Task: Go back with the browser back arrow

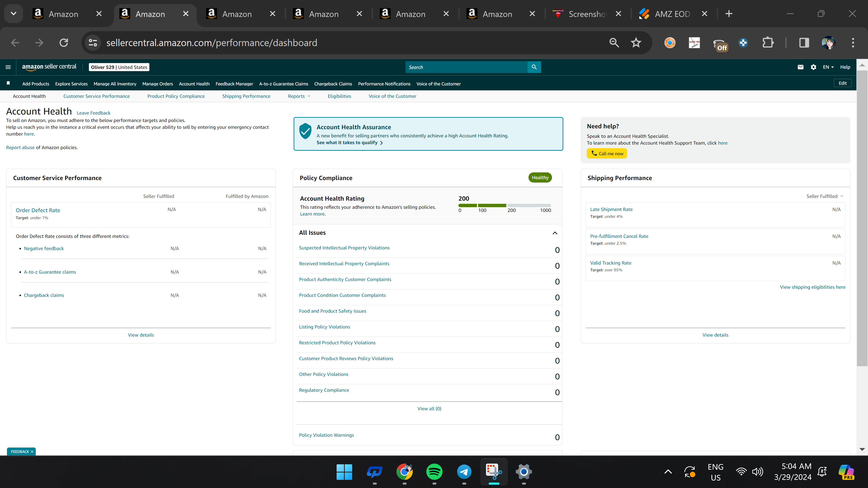Action: [15, 43]
